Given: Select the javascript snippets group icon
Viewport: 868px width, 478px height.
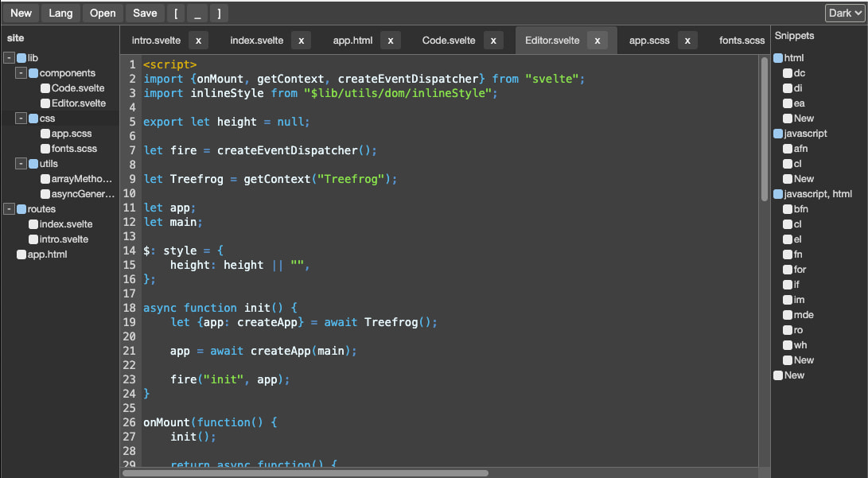Looking at the screenshot, I should click(778, 134).
